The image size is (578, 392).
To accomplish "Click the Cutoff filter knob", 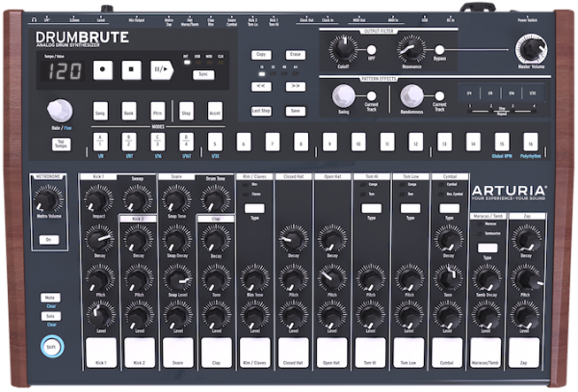I will click(343, 50).
